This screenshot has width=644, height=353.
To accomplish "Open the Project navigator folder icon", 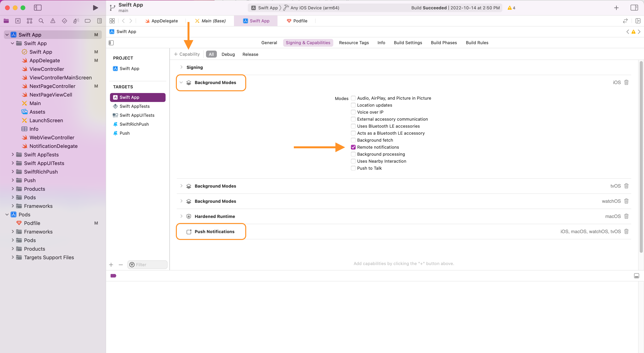I will [6, 21].
